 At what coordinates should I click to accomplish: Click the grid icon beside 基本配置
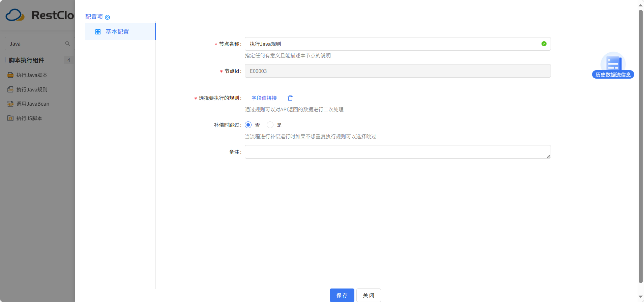pyautogui.click(x=98, y=32)
